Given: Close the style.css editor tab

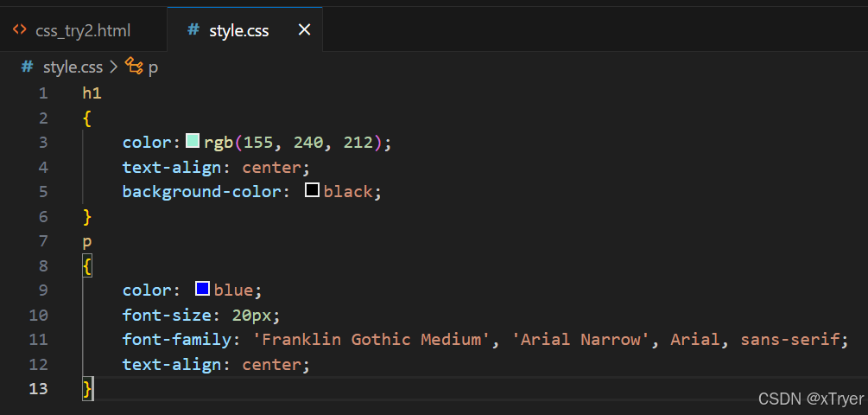Looking at the screenshot, I should [x=304, y=30].
